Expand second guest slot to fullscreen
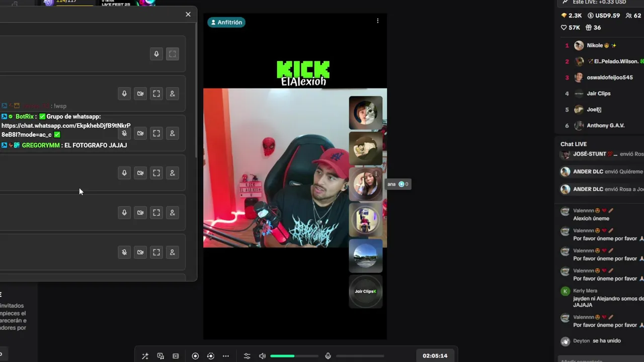This screenshot has height=362, width=644. coord(156,94)
